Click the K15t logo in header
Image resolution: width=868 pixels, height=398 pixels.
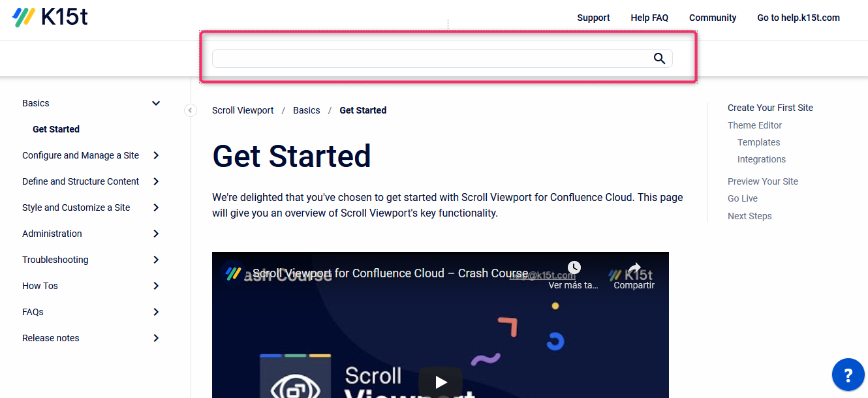pyautogui.click(x=50, y=18)
